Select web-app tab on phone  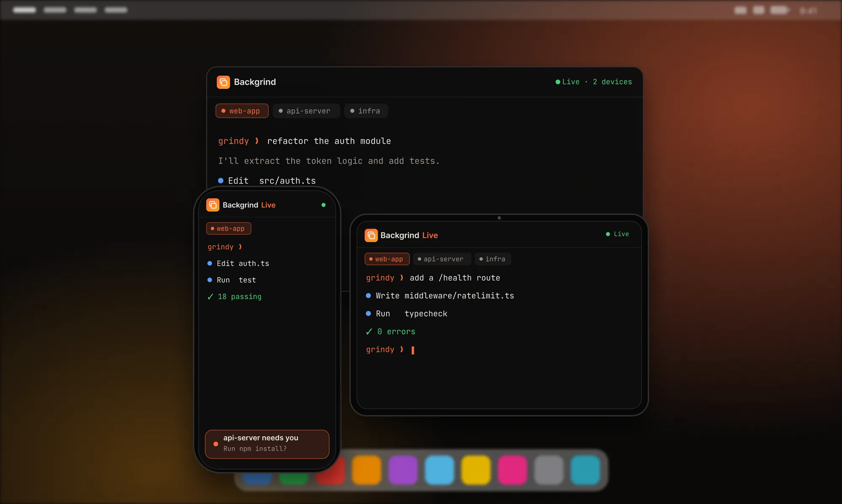229,228
